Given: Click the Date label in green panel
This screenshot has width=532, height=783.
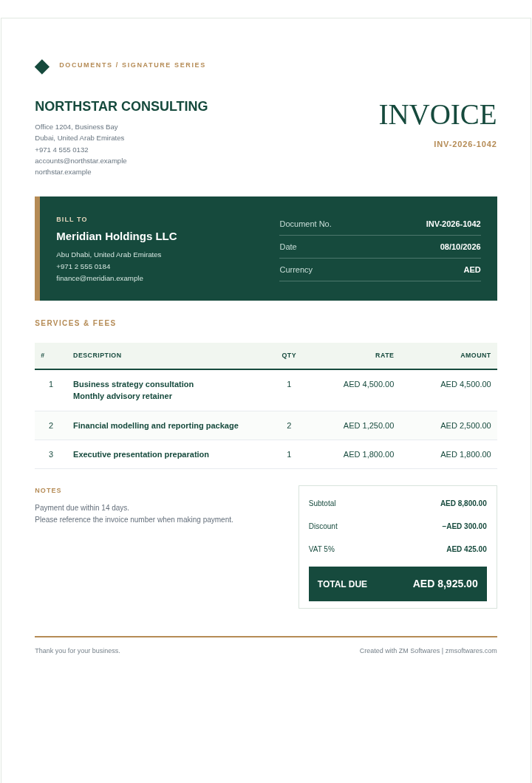Looking at the screenshot, I should 288,247.
